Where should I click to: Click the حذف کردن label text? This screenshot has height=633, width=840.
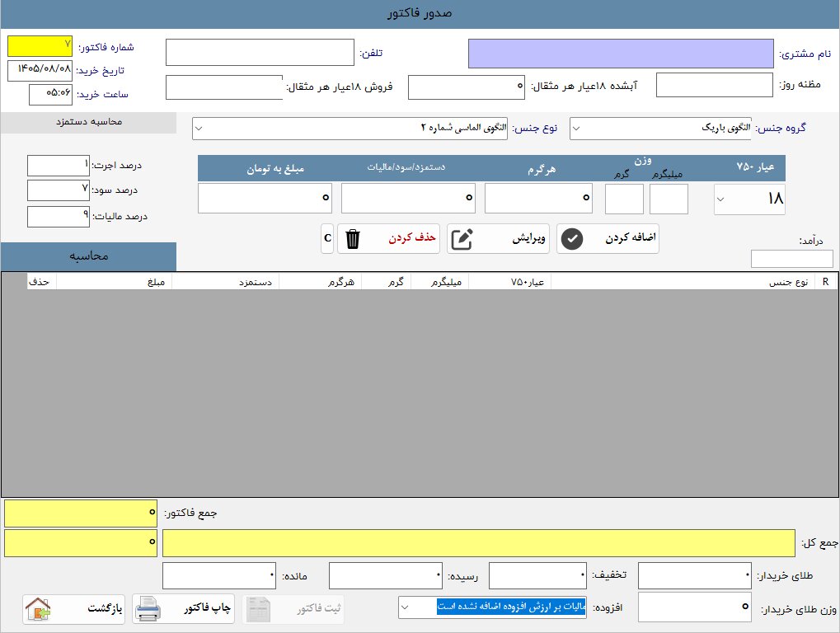(412, 237)
